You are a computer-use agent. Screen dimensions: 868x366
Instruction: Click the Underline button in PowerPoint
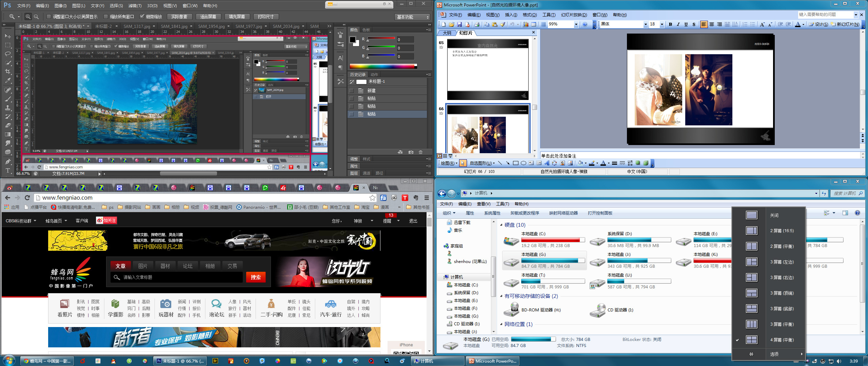coord(686,24)
